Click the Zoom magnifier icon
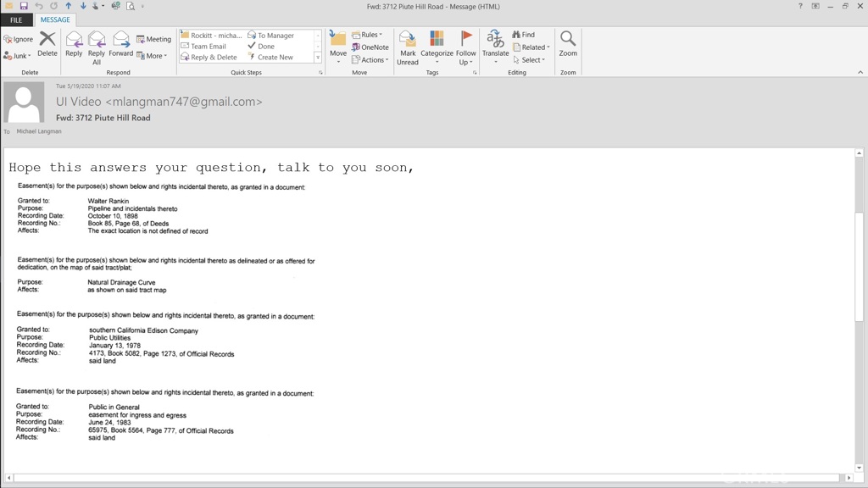 568,42
